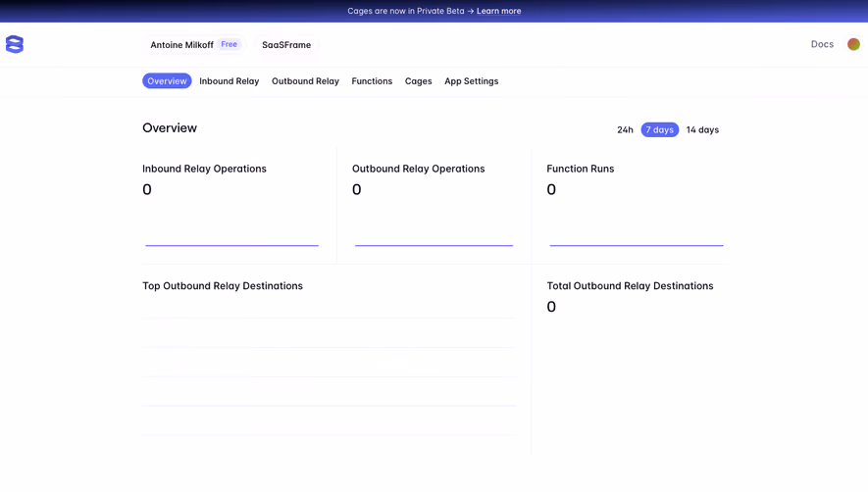Open the SaaSFrame app selector
The width and height of the screenshot is (868, 492).
(286, 45)
